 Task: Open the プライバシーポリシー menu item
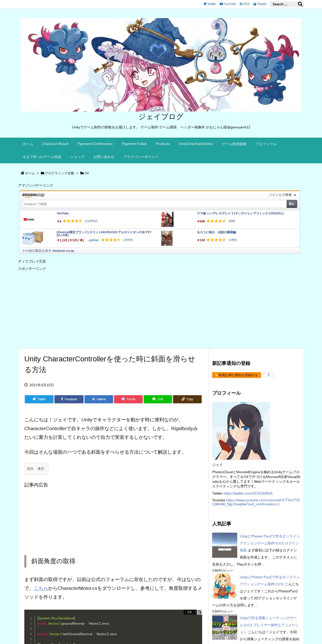(141, 157)
